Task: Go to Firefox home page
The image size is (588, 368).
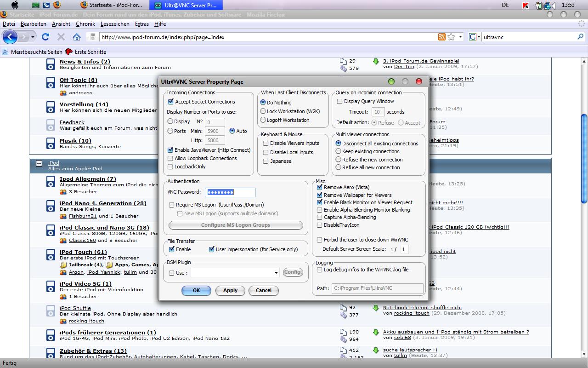Action: click(x=77, y=37)
